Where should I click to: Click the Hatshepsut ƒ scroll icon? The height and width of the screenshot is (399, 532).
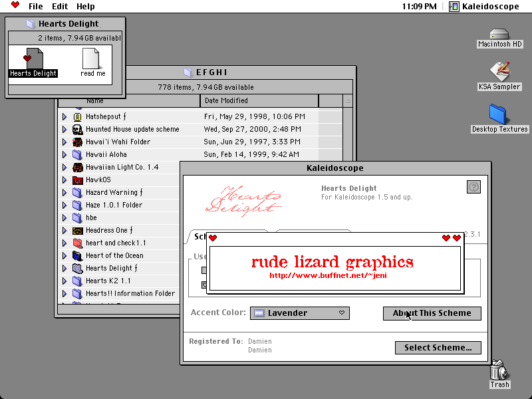pos(77,117)
